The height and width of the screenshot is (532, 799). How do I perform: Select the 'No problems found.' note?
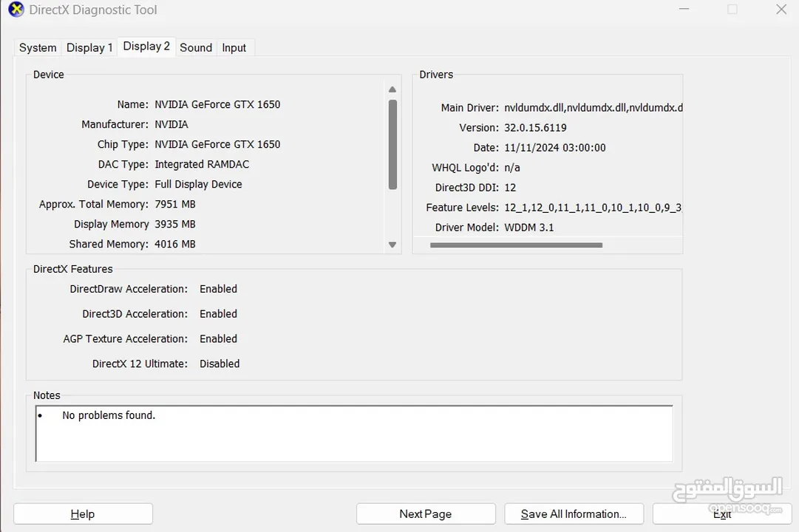[x=109, y=415]
